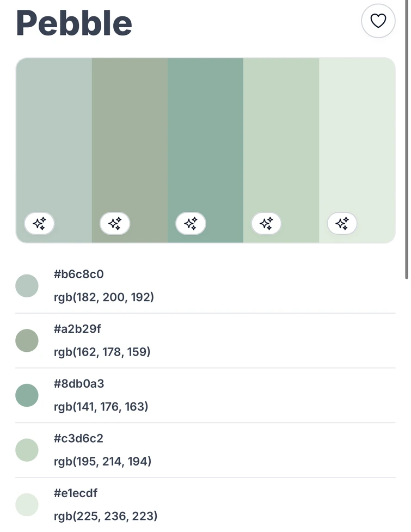
Task: Click the Pebble palette title
Action: point(75,23)
